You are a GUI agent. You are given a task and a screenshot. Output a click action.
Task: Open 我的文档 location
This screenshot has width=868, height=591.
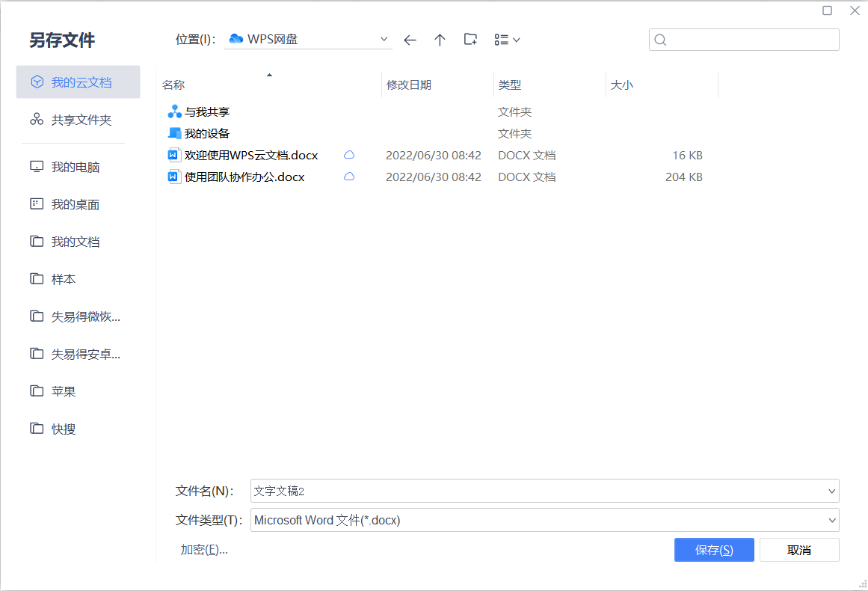click(x=78, y=242)
